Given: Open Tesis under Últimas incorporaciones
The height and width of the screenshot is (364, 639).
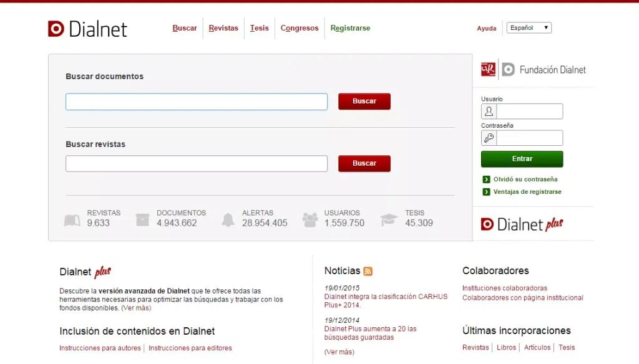Looking at the screenshot, I should [567, 348].
